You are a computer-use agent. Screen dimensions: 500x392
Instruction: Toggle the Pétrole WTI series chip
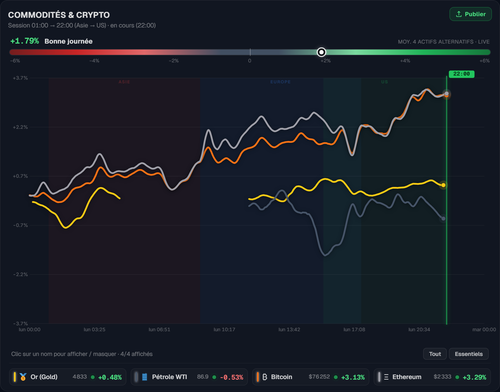point(189,377)
